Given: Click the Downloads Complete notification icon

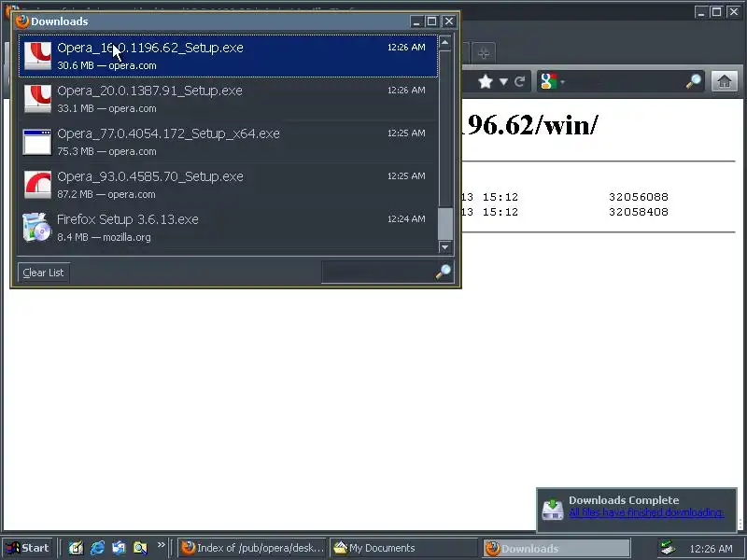Looking at the screenshot, I should tap(553, 510).
